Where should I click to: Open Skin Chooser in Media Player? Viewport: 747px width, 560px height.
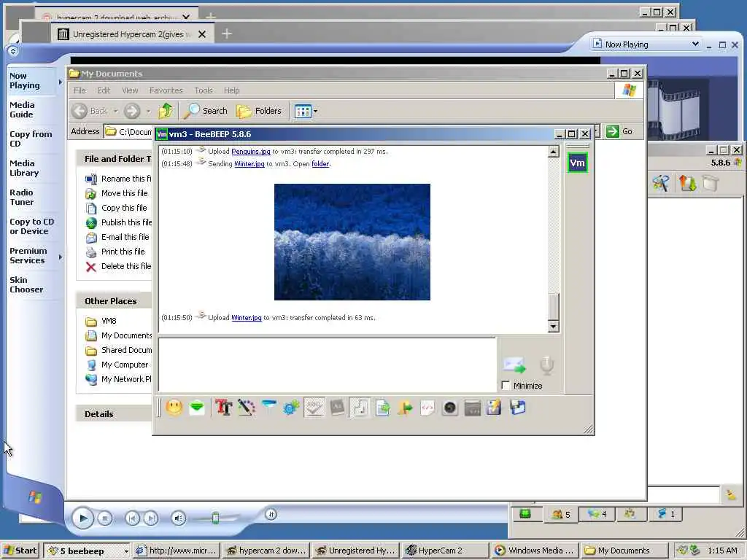[26, 285]
